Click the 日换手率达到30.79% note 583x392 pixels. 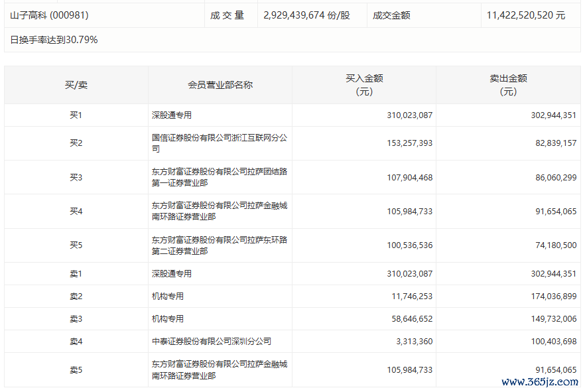[54, 40]
